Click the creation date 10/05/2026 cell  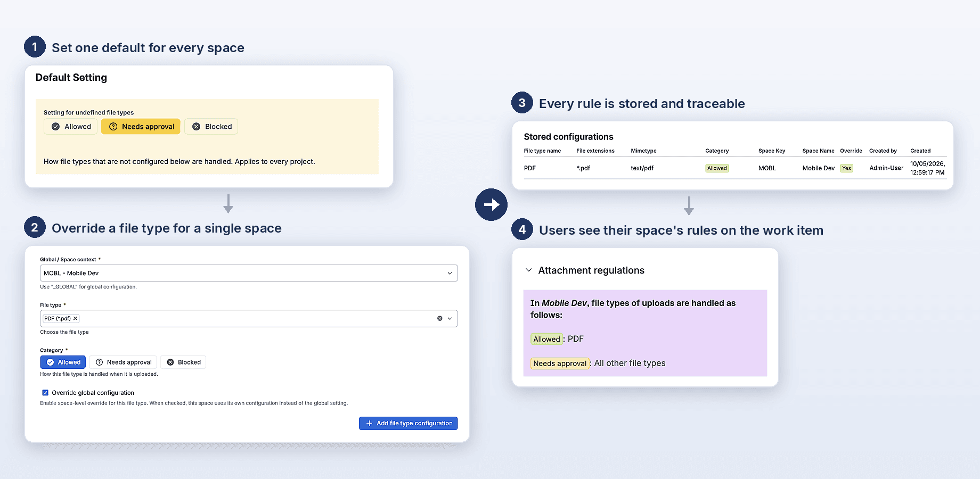click(927, 168)
